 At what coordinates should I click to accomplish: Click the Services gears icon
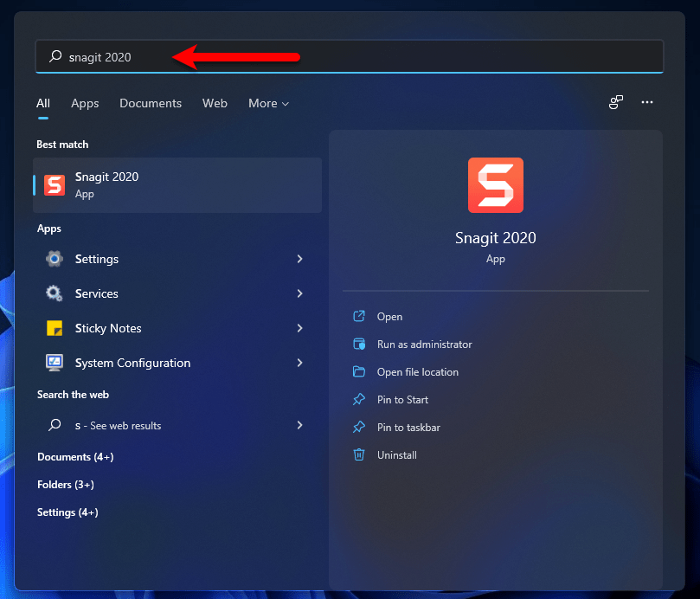(x=55, y=293)
